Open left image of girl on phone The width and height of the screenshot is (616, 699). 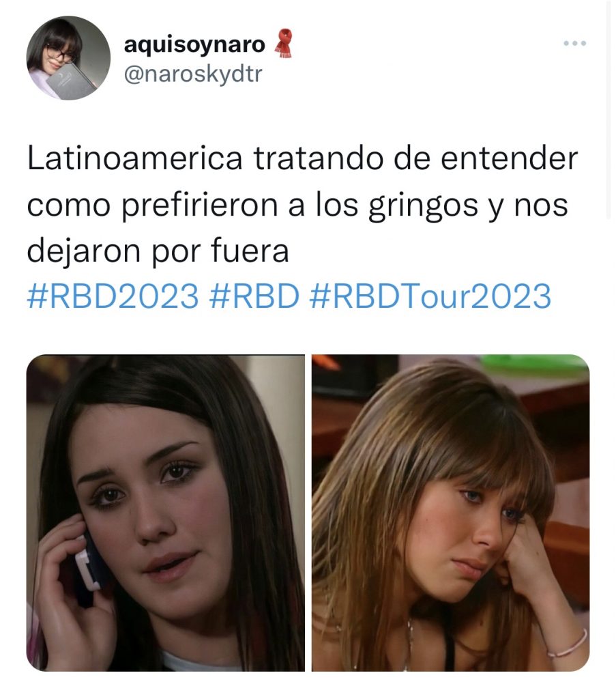point(166,513)
